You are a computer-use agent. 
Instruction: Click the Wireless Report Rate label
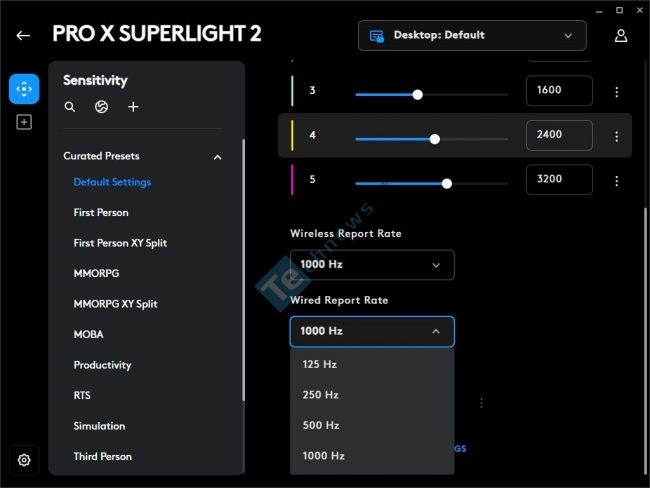coord(346,233)
